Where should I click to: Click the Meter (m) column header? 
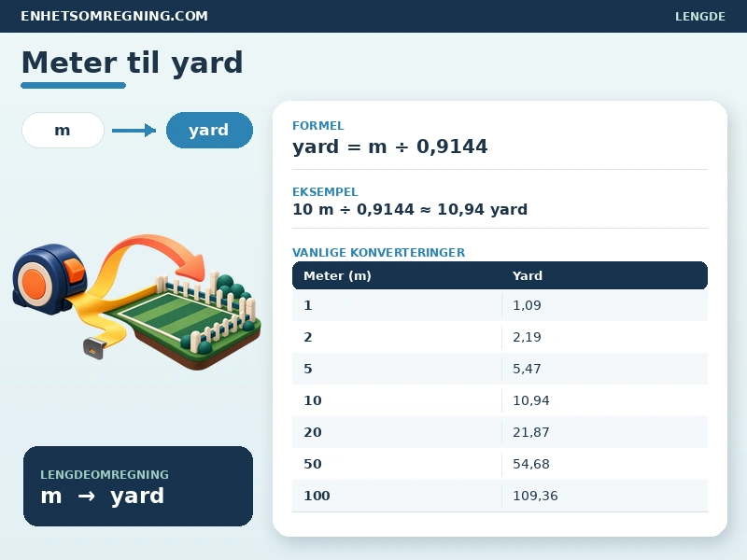tap(337, 275)
